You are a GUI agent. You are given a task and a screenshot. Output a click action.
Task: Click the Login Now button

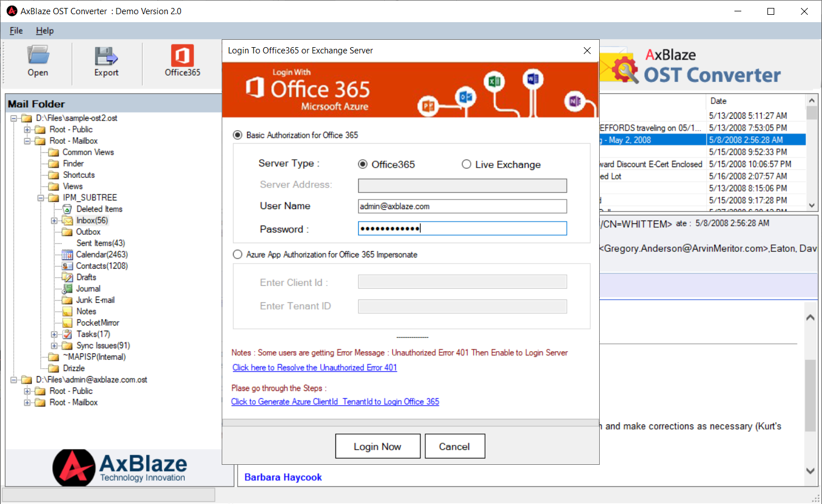378,446
